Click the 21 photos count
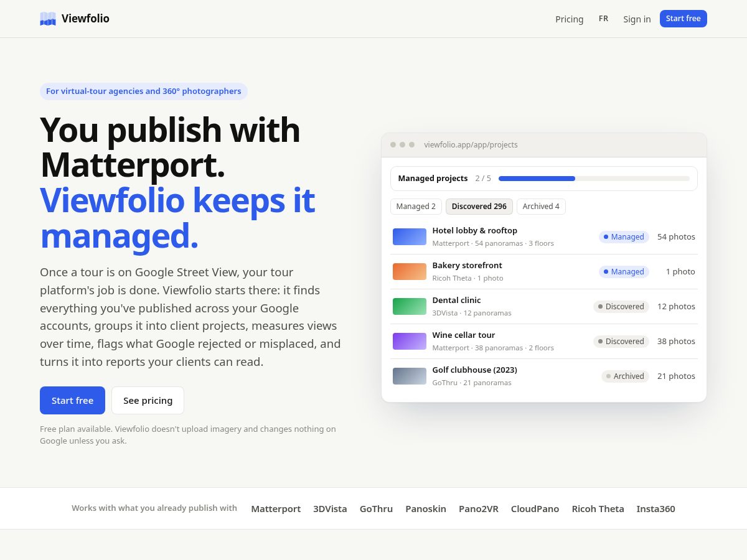 click(x=676, y=376)
